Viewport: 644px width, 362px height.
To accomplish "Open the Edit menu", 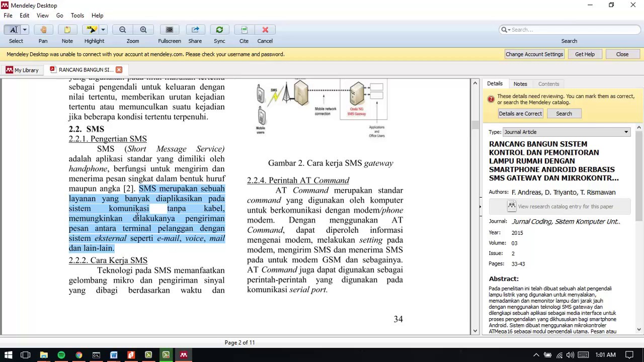I will click(25, 16).
